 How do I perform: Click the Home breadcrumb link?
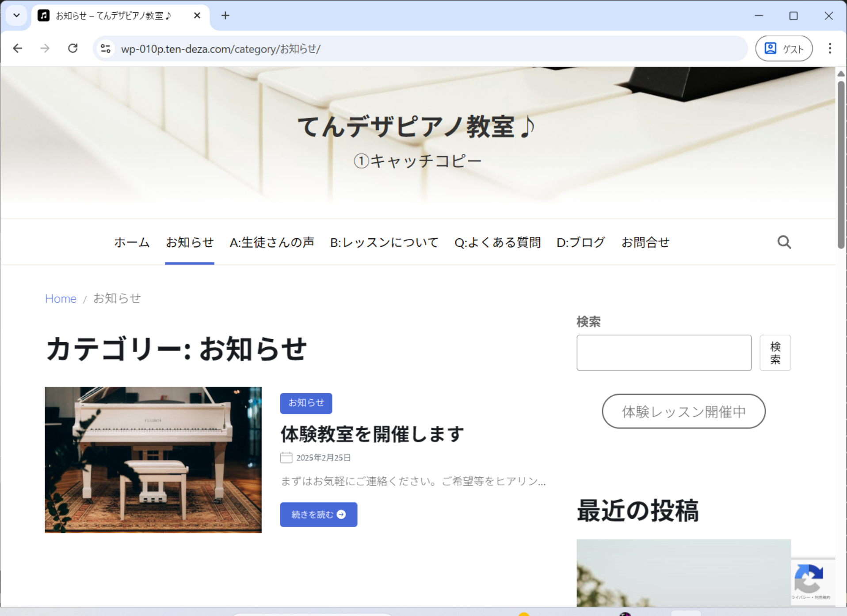61,298
